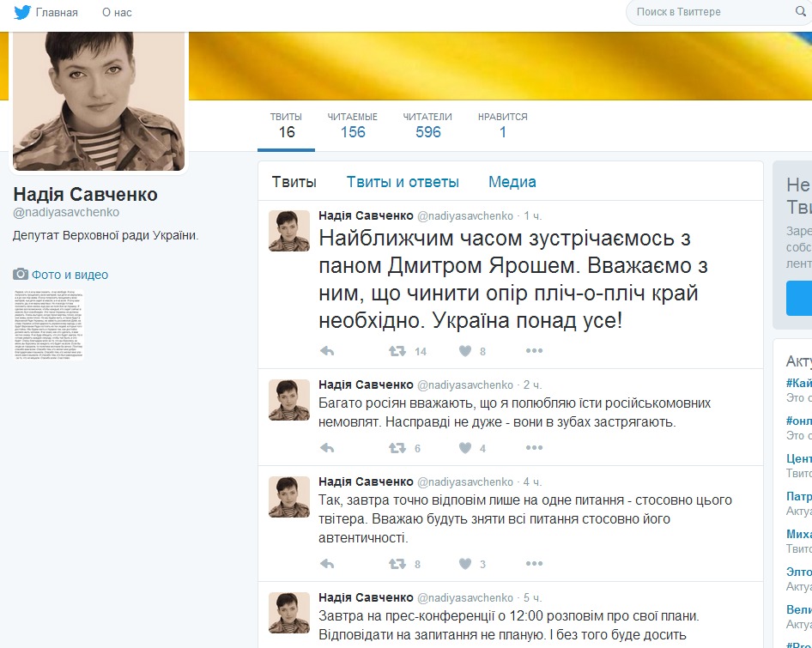This screenshot has width=812, height=648.
Task: Reply to the Дмитром Ярошем tweet
Action: [327, 351]
